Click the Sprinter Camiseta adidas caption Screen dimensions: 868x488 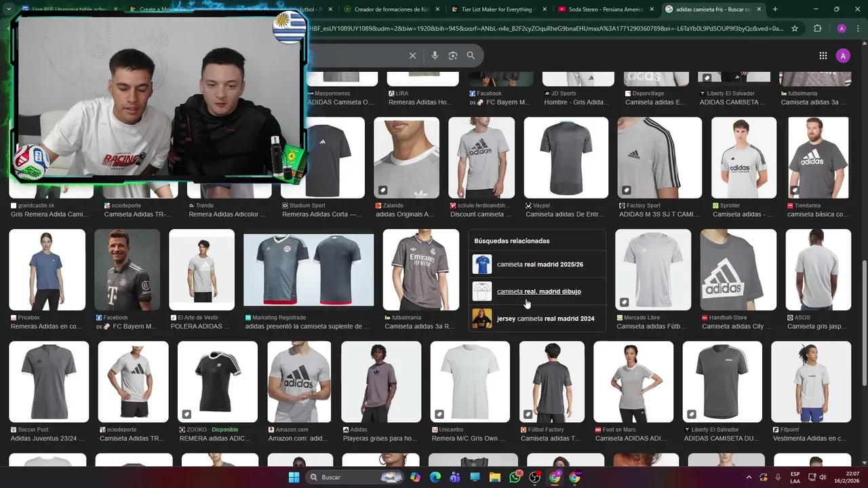(743, 215)
